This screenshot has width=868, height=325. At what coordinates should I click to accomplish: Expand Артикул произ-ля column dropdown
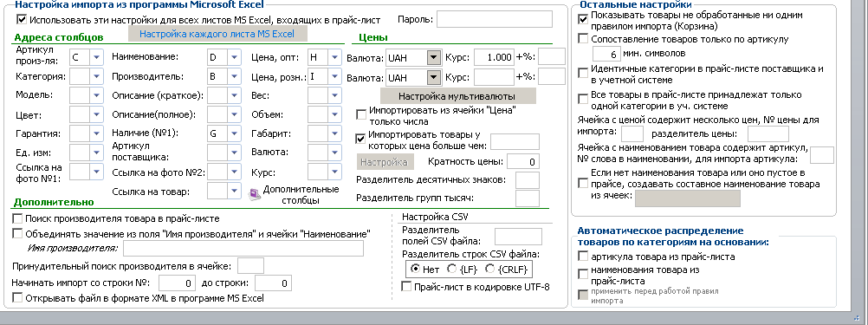click(x=97, y=57)
